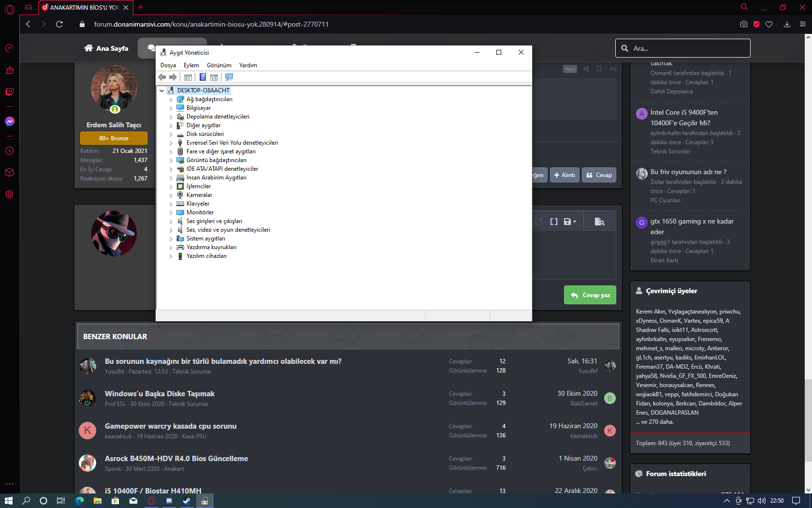Screen dimensions: 812x508
Task: Click the editor save draft disk icon
Action: point(570,222)
